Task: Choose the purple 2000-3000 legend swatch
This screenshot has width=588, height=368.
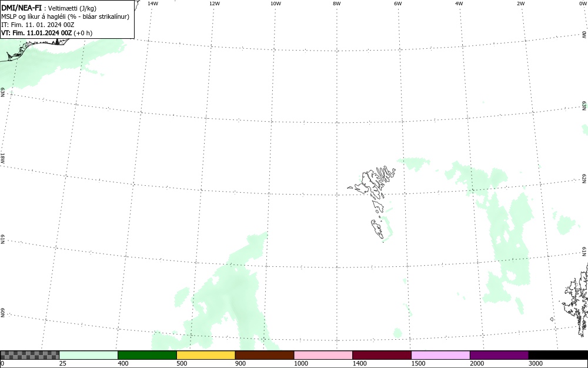Action: click(x=499, y=355)
